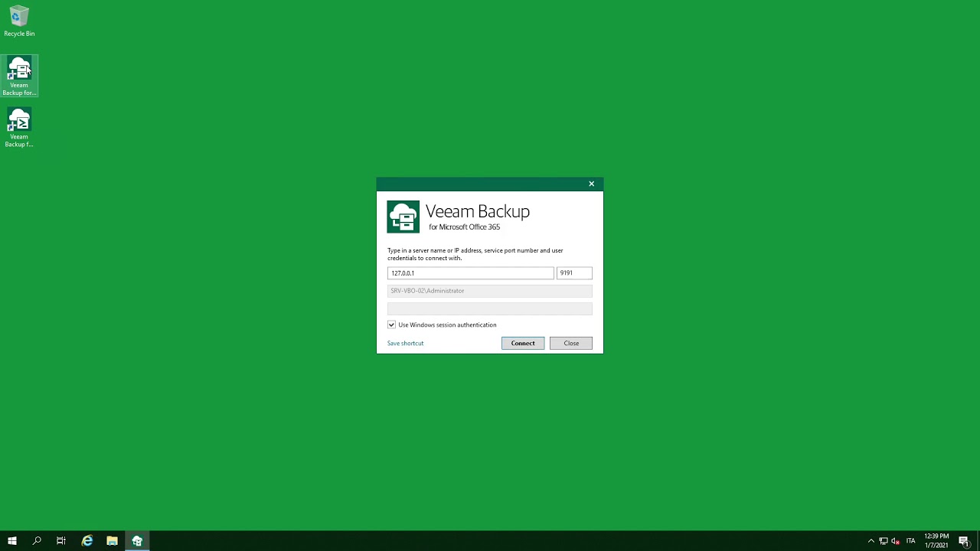Launch Internet Explorer from the taskbar
Image resolution: width=980 pixels, height=551 pixels.
pyautogui.click(x=87, y=541)
